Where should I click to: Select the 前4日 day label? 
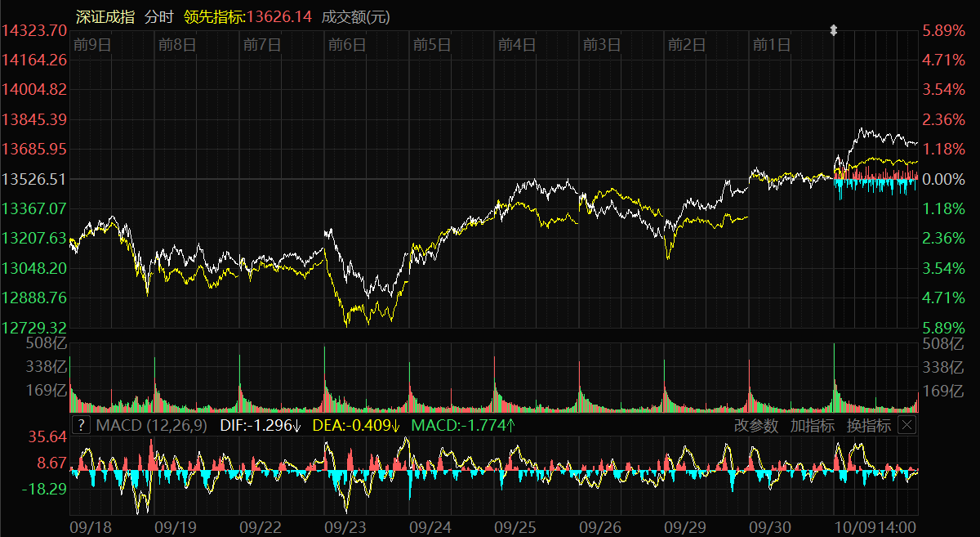[x=517, y=45]
